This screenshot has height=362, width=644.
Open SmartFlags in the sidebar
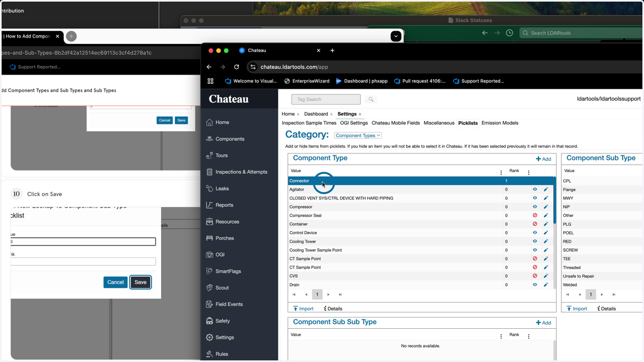(223, 271)
